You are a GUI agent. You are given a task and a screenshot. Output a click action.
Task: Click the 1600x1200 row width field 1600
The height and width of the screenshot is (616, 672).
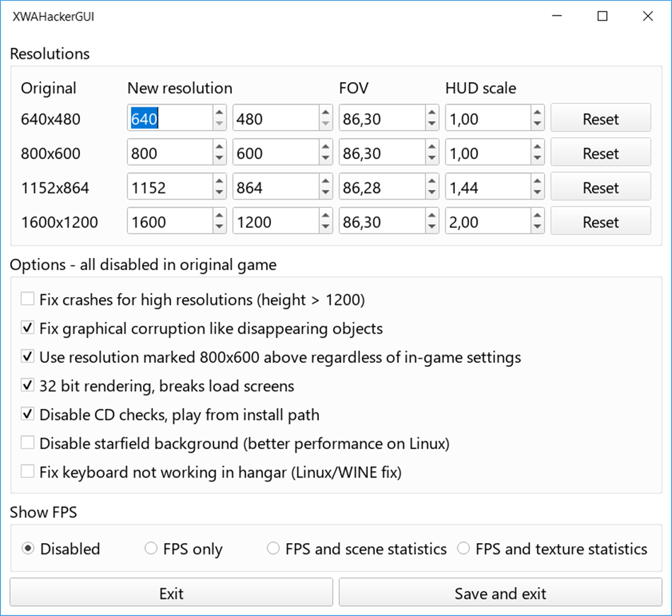[x=170, y=221]
